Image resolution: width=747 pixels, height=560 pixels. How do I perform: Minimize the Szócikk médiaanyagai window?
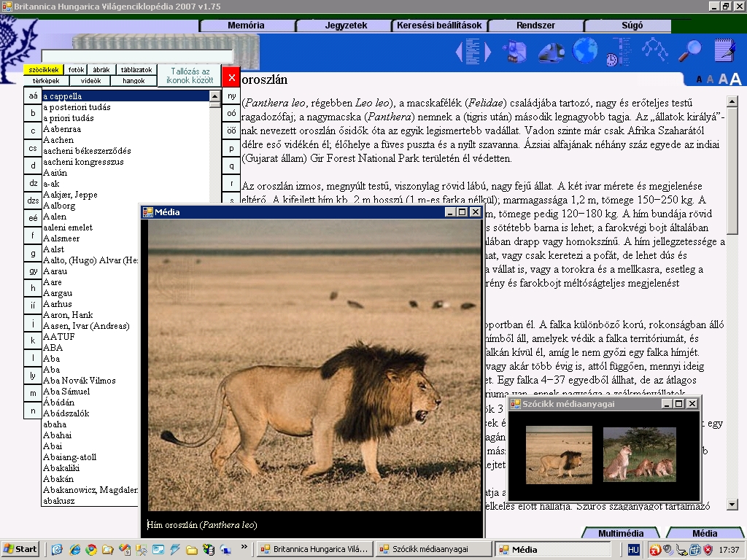[667, 404]
